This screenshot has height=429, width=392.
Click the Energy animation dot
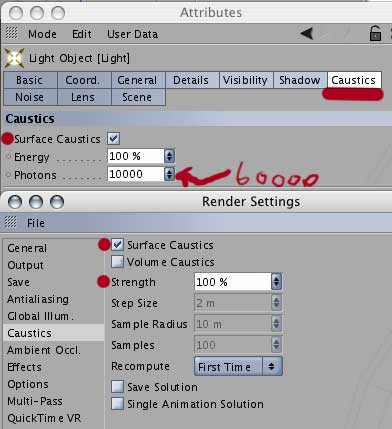pyautogui.click(x=8, y=156)
